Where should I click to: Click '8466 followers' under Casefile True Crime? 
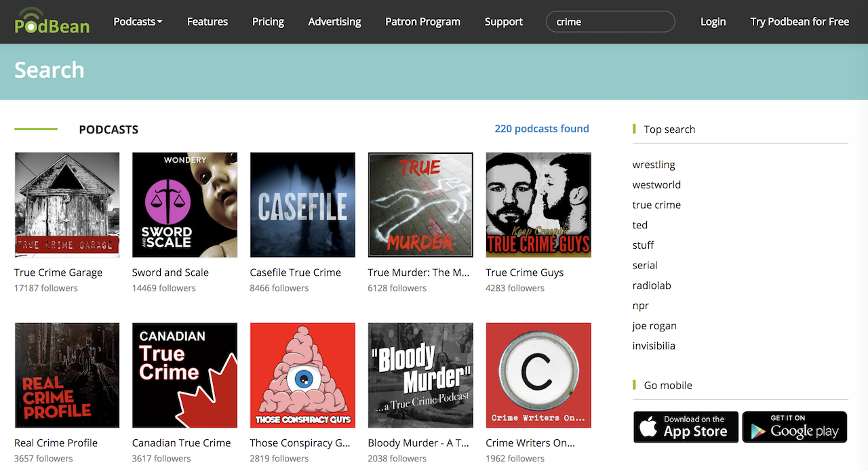pos(279,288)
